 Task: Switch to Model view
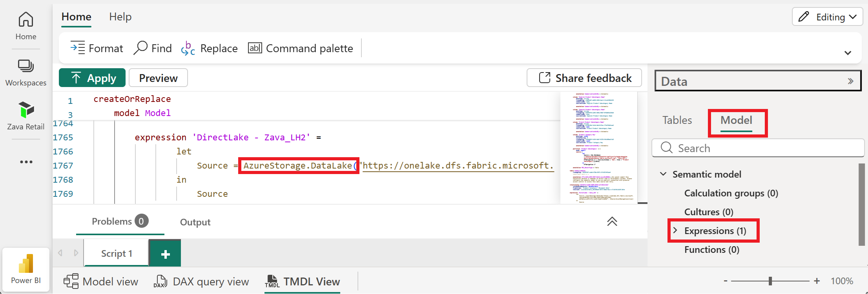point(100,281)
